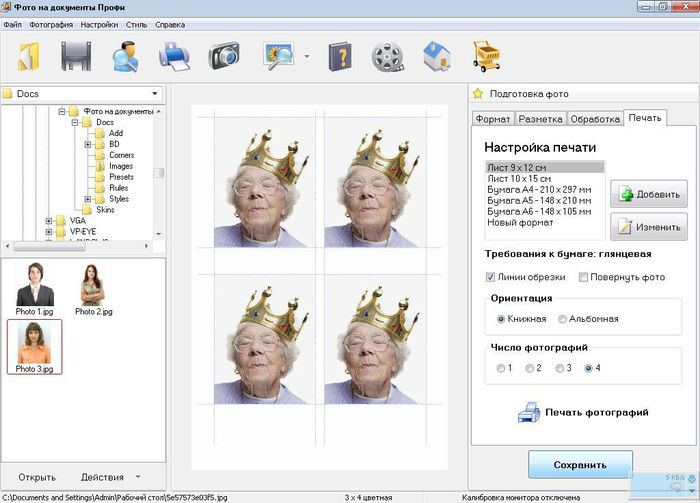This screenshot has height=503, width=700.
Task: Open the Docs folder combo box
Action: (82, 94)
